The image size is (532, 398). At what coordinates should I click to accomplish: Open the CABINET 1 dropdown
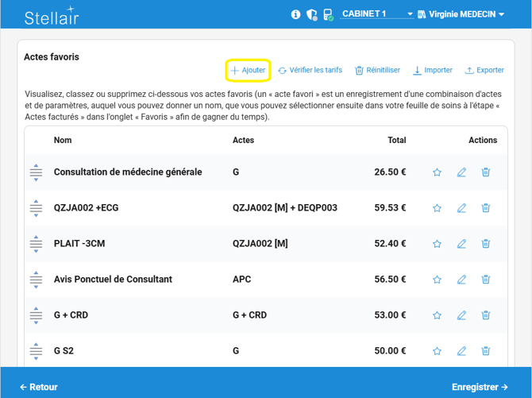377,14
